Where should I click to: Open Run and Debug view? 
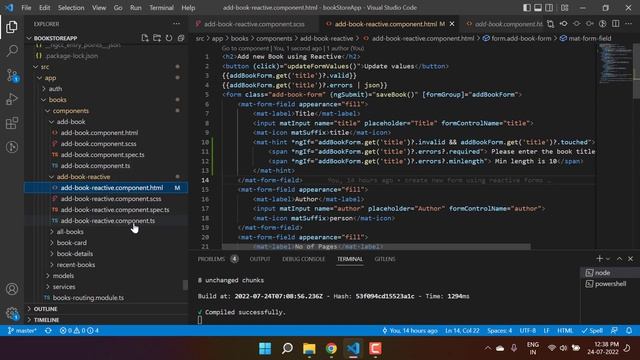[12, 99]
